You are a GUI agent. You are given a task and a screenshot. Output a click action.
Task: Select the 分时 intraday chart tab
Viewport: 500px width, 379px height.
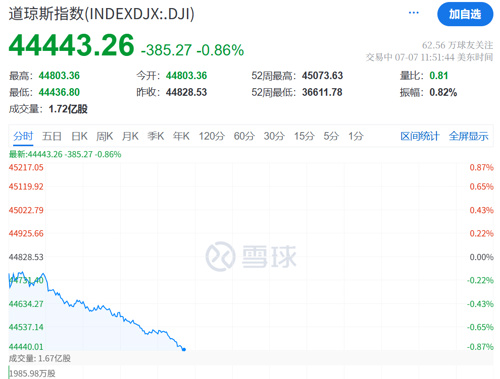23,136
